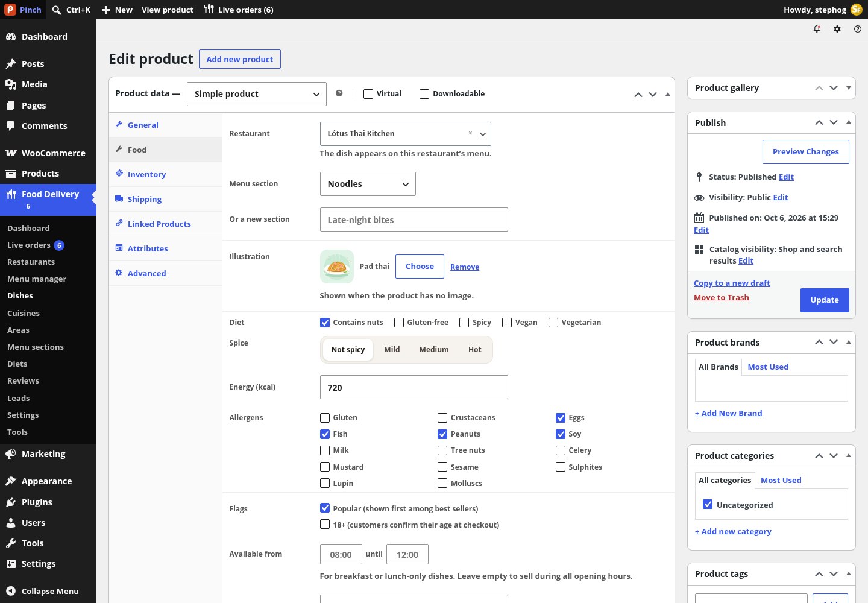Click the Media icon in sidebar
This screenshot has width=868, height=603.
(11, 84)
